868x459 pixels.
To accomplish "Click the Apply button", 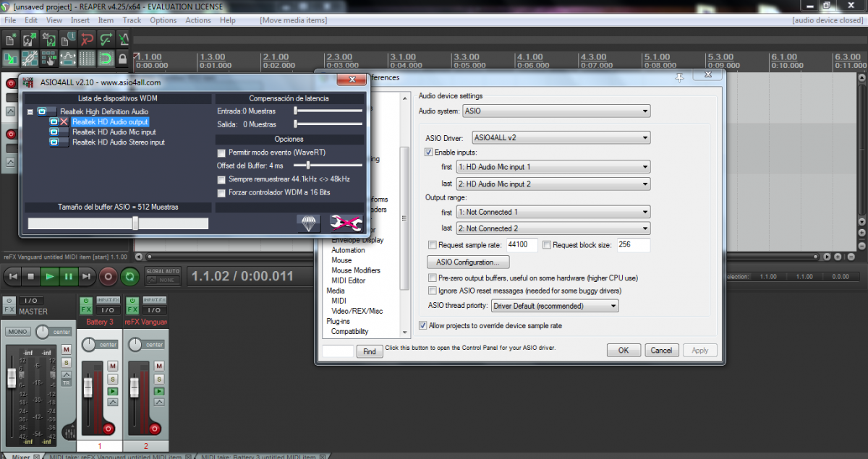I will 700,350.
